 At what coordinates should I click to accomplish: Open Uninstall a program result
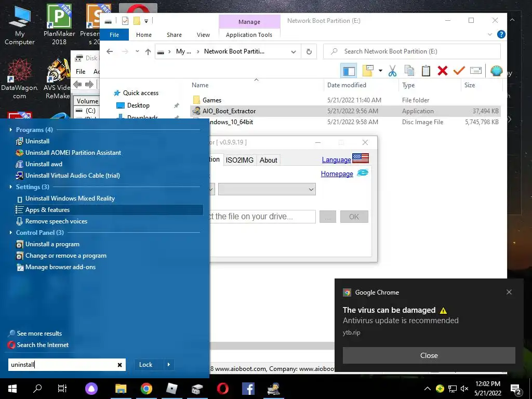pyautogui.click(x=52, y=244)
